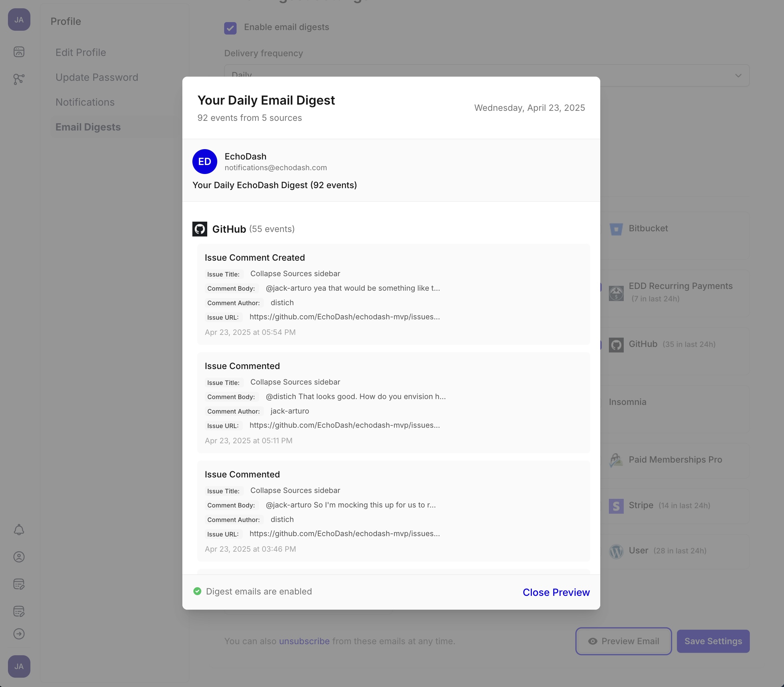Viewport: 784px width, 687px height.
Task: Click '92 events from 5 sources' subtitle
Action: click(x=249, y=118)
